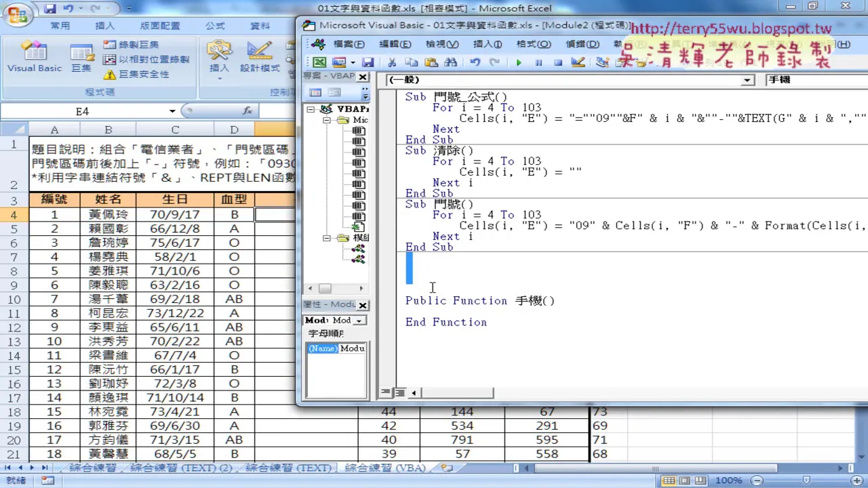This screenshot has height=488, width=868.
Task: Switch to the 版面配置 ribbon tab
Action: (160, 26)
